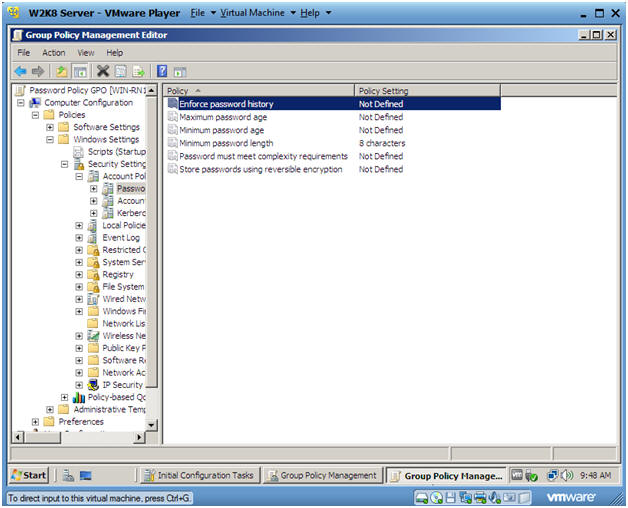Select the Enforce password history row

pos(333,104)
